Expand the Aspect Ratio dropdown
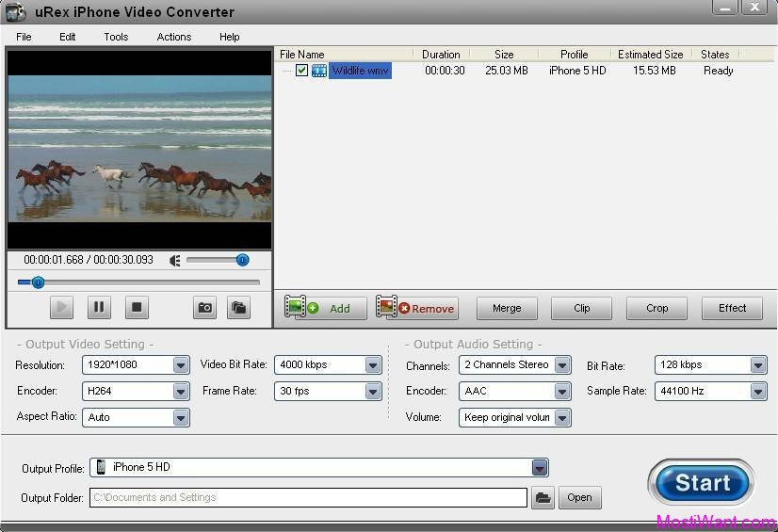 click(x=181, y=418)
